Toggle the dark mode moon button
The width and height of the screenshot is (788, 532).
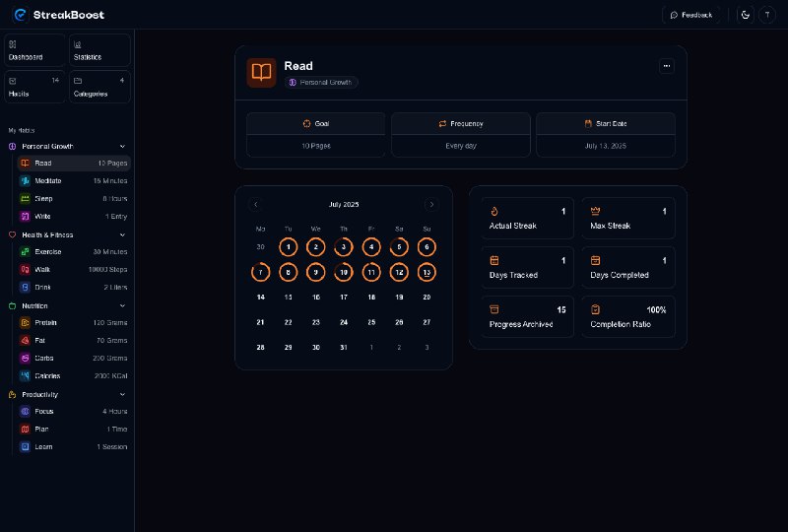point(745,15)
